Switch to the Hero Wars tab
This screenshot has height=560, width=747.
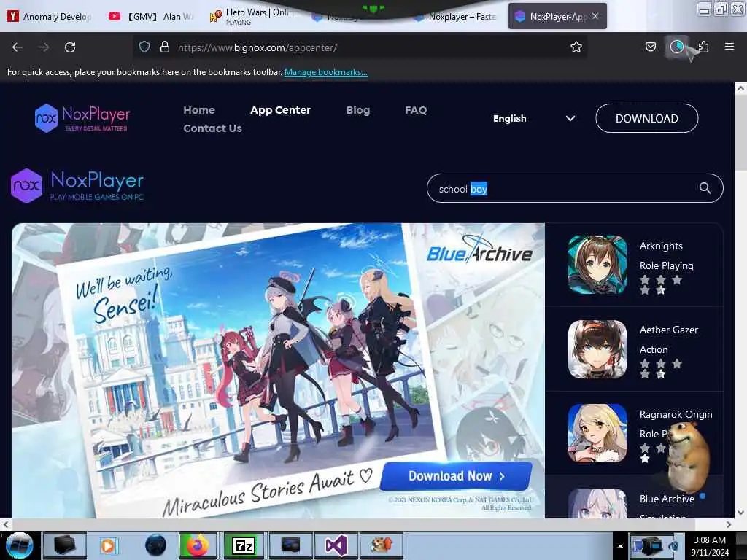252,16
